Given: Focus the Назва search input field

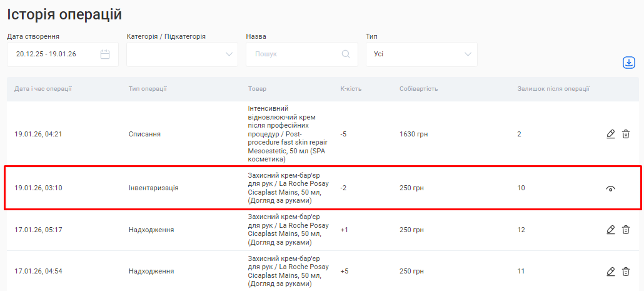Looking at the screenshot, I should click(x=295, y=54).
